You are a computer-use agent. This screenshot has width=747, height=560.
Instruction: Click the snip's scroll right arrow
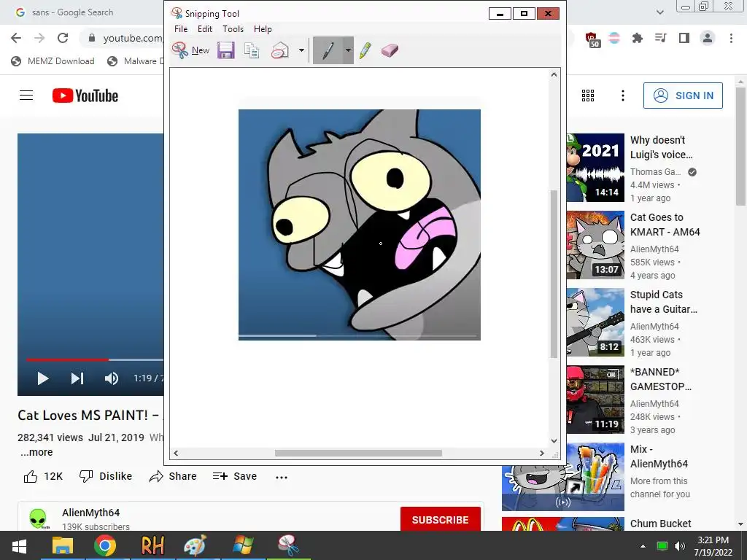pos(542,453)
